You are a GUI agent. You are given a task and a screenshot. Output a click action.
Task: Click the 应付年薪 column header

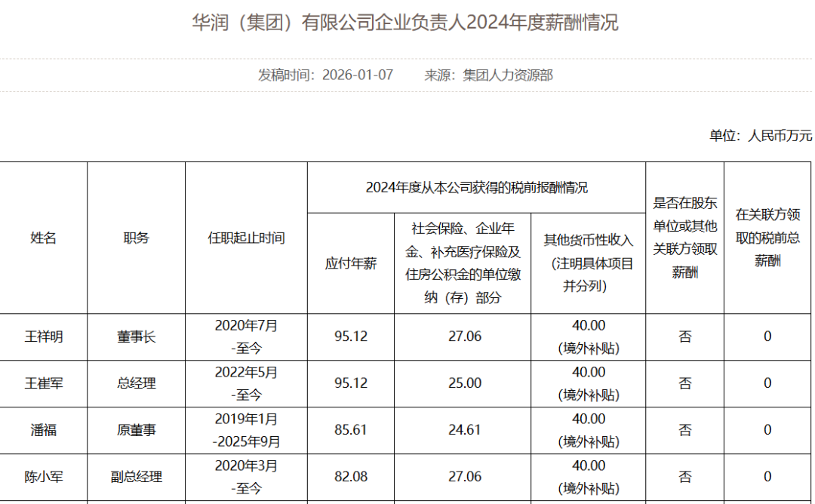(x=351, y=263)
